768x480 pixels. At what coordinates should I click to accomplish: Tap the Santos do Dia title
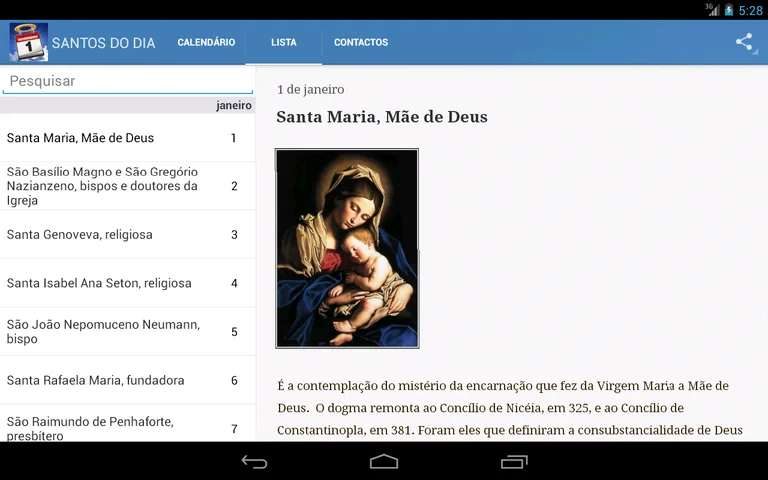tap(103, 43)
